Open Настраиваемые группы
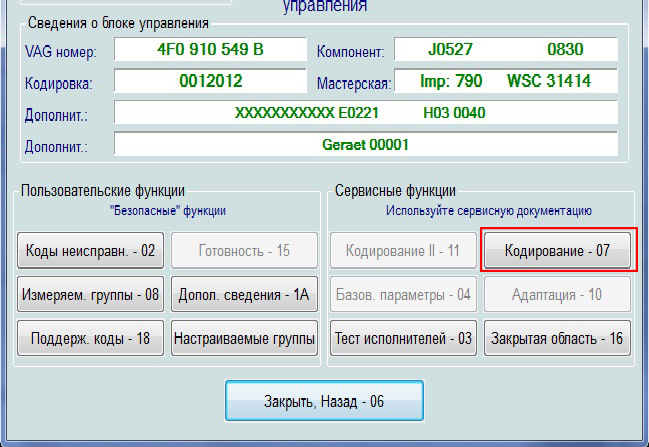Image resolution: width=649 pixels, height=447 pixels. (x=244, y=338)
